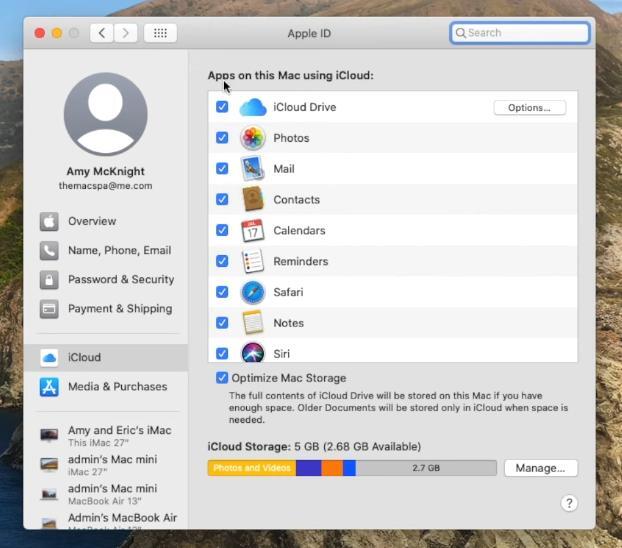
Task: Click the Contacts book icon
Action: pos(252,200)
